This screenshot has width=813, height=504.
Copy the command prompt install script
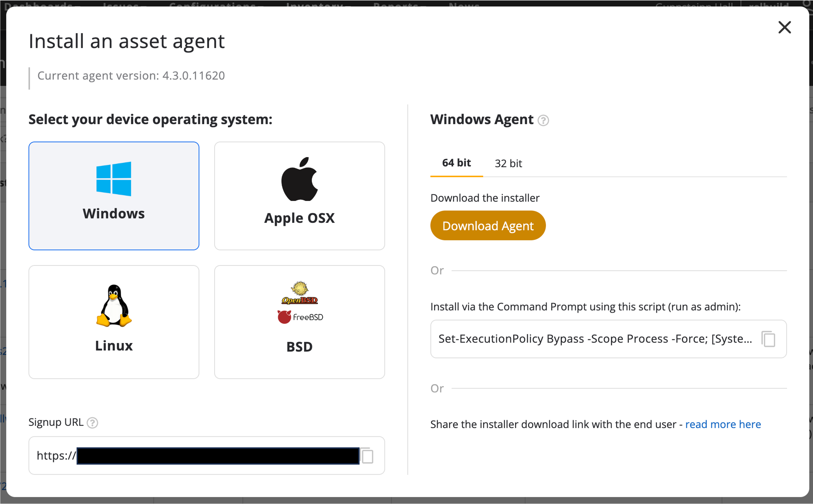tap(768, 339)
